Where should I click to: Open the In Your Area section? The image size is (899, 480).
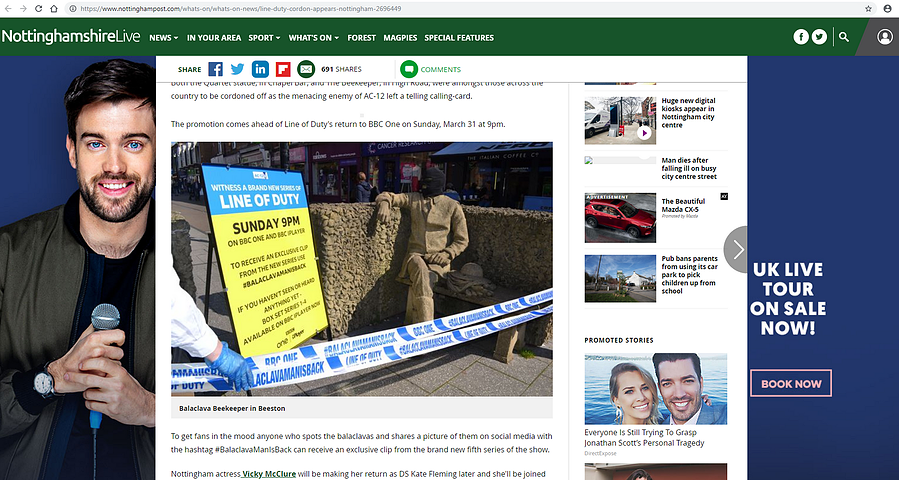(214, 38)
